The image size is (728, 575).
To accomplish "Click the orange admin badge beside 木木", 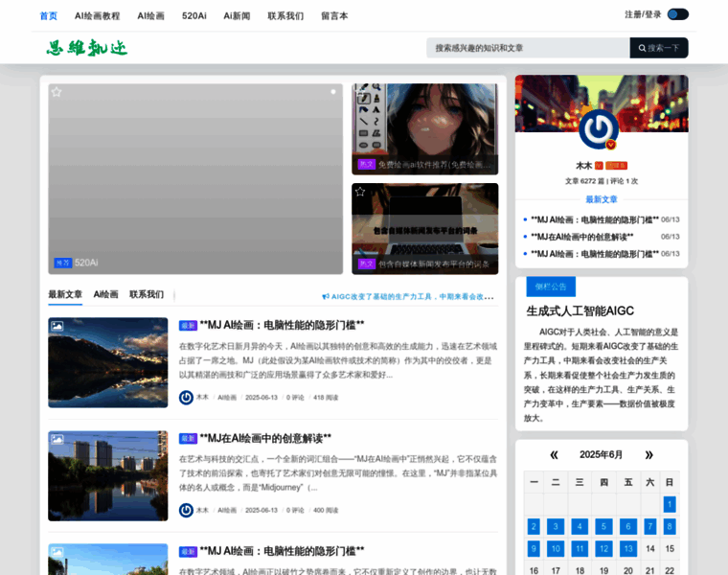I will [x=616, y=166].
